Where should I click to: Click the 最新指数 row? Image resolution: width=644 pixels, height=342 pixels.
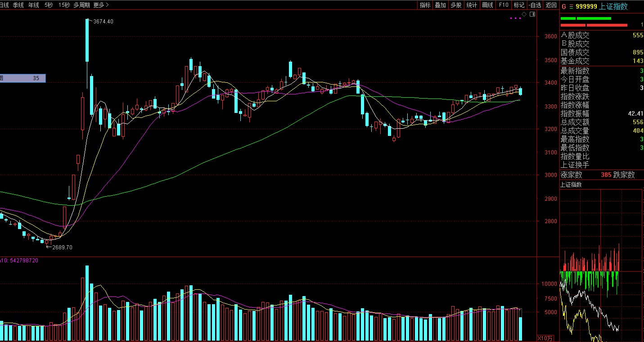pyautogui.click(x=602, y=71)
